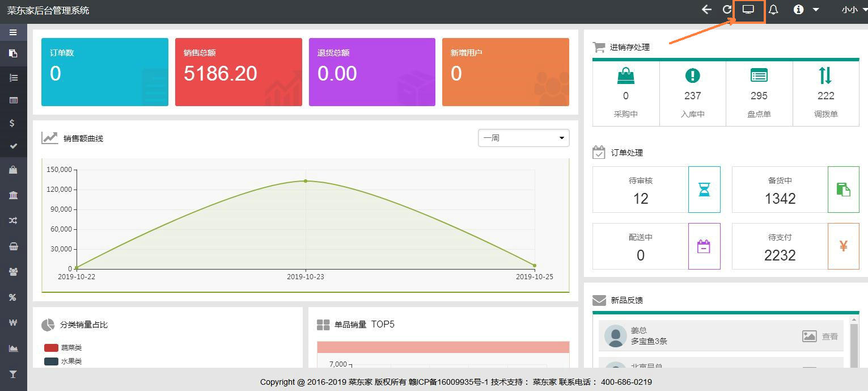This screenshot has height=391, width=868.
Task: Click the monitor icon in top bar
Action: click(748, 10)
